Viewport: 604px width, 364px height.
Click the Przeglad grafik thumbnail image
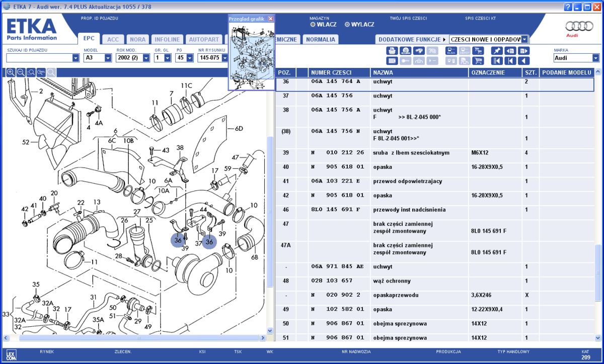coord(252,56)
